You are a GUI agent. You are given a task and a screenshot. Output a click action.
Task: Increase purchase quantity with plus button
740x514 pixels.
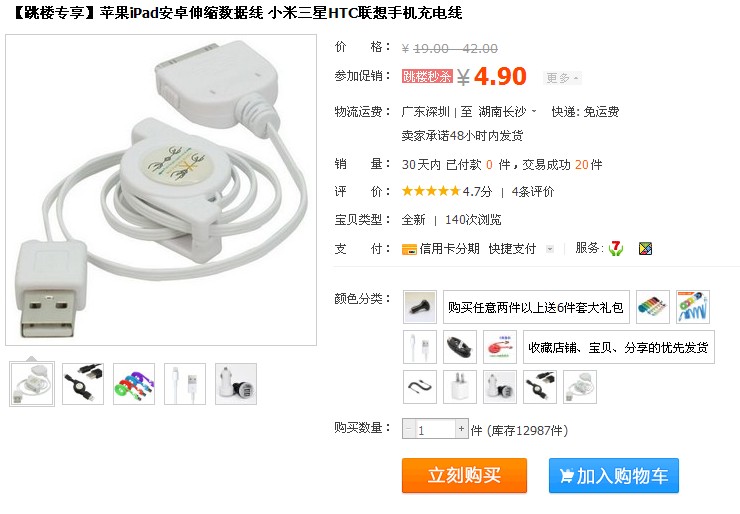point(462,429)
